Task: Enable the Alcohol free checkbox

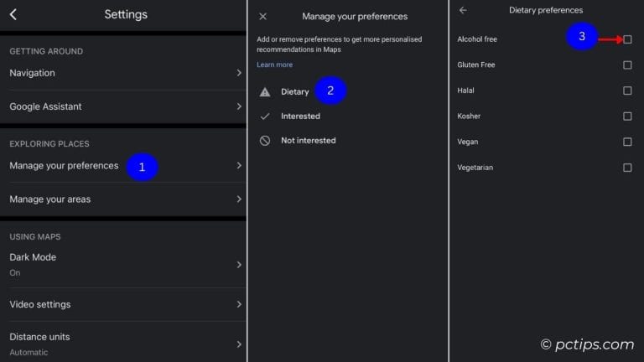Action: click(x=627, y=39)
